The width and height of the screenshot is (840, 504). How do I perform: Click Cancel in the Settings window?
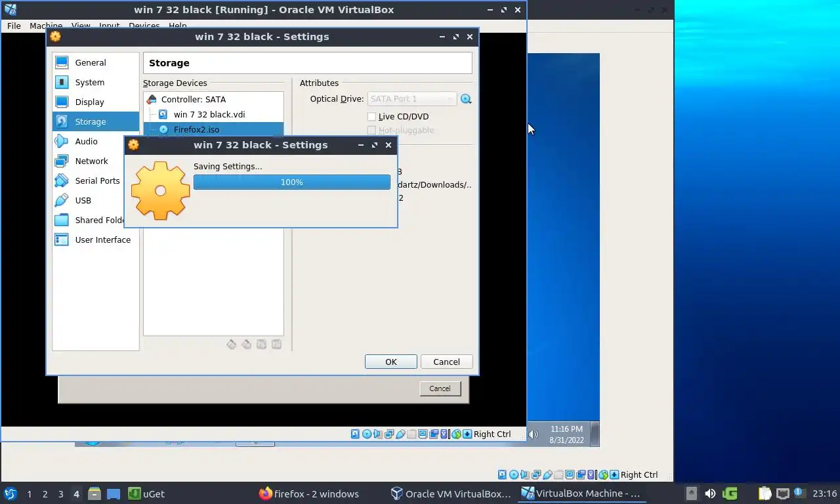coord(446,362)
